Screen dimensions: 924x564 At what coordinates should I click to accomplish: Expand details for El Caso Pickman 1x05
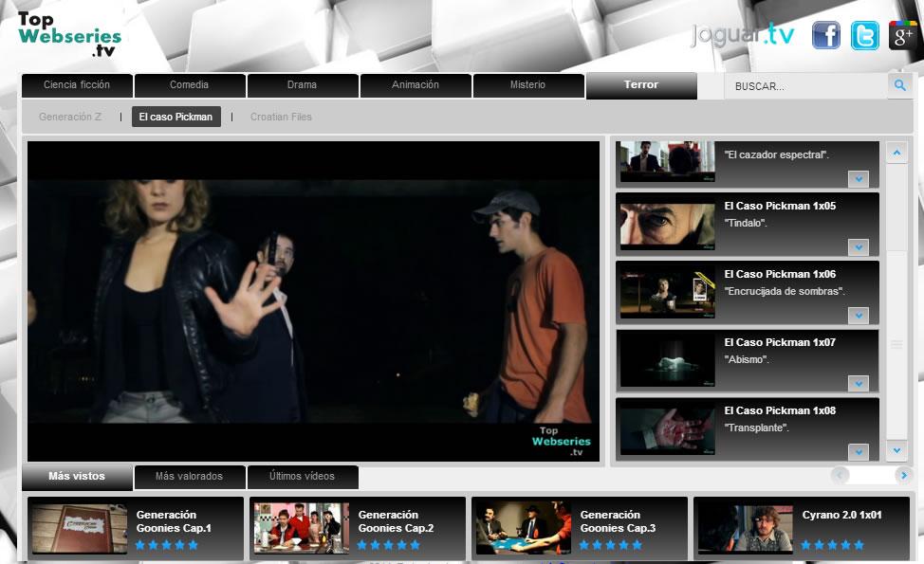pyautogui.click(x=859, y=246)
